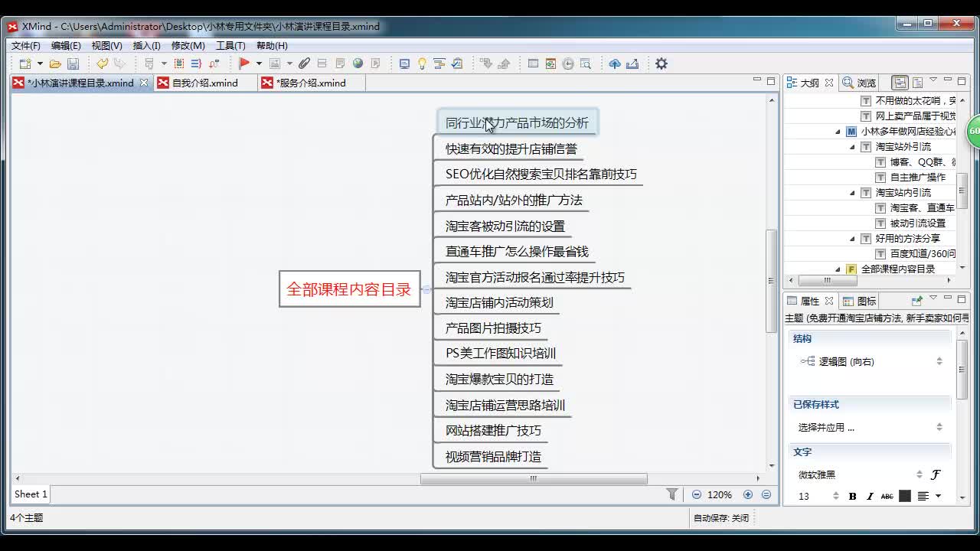This screenshot has height=551, width=980.
Task: Open advanced search magnifier icon
Action: 586,64
